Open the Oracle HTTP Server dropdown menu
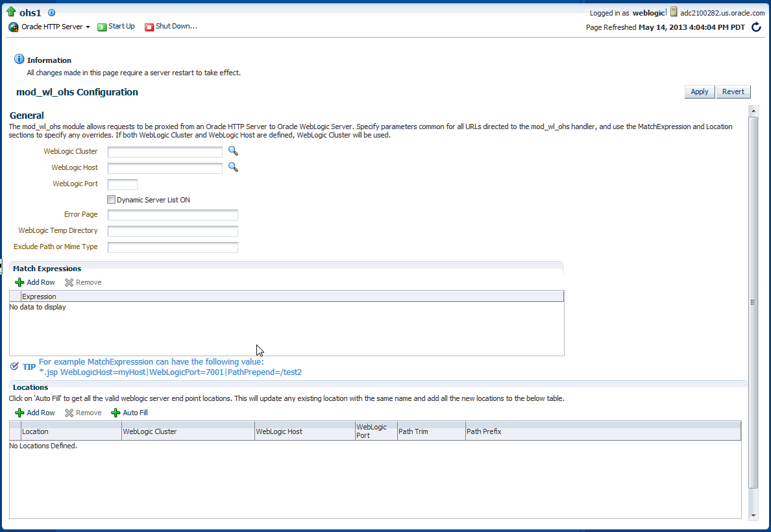The width and height of the screenshot is (771, 532). [x=56, y=27]
